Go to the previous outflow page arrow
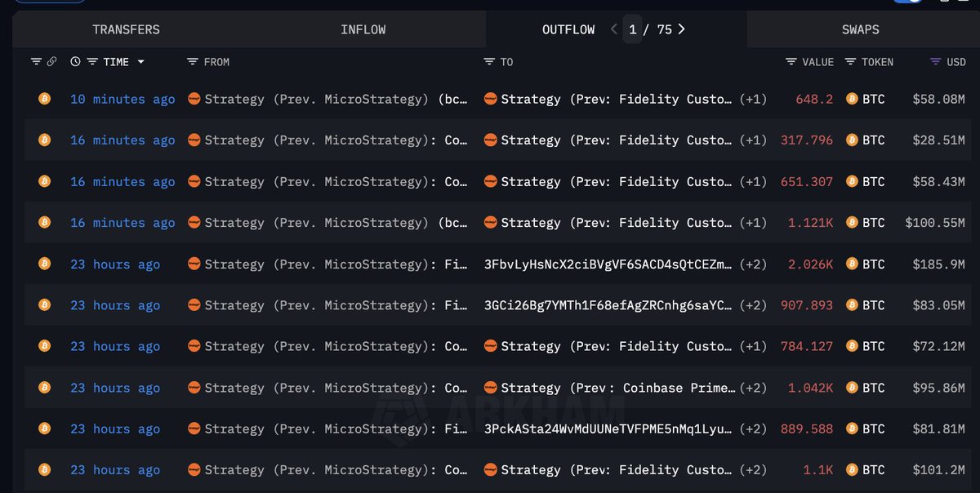 (614, 29)
